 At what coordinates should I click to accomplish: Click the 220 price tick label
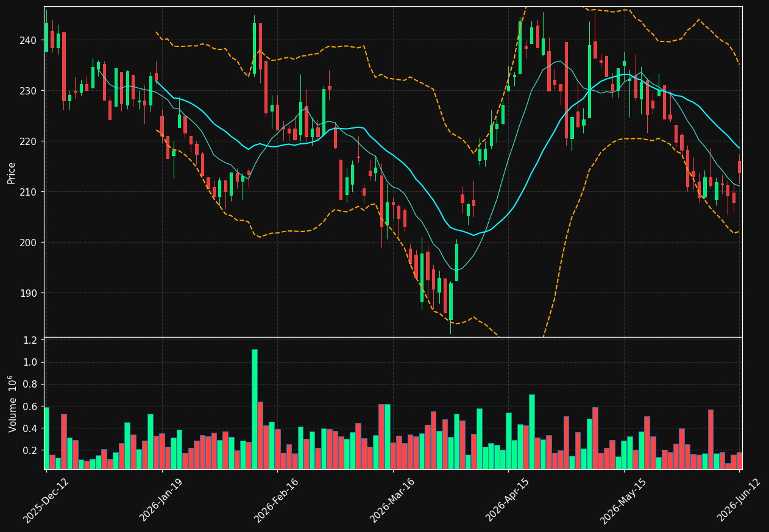pos(29,141)
